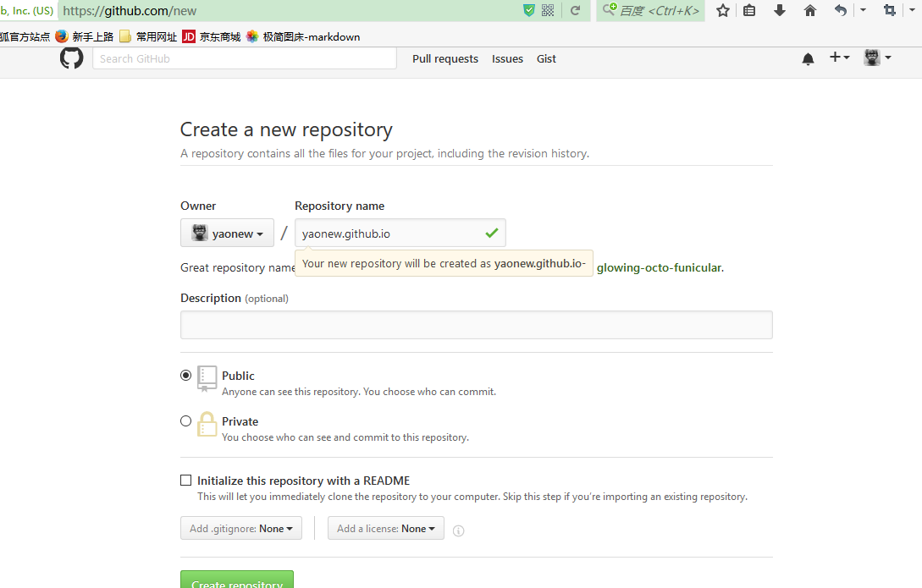Image resolution: width=922 pixels, height=588 pixels.
Task: Select the Public repository option
Action: point(186,376)
